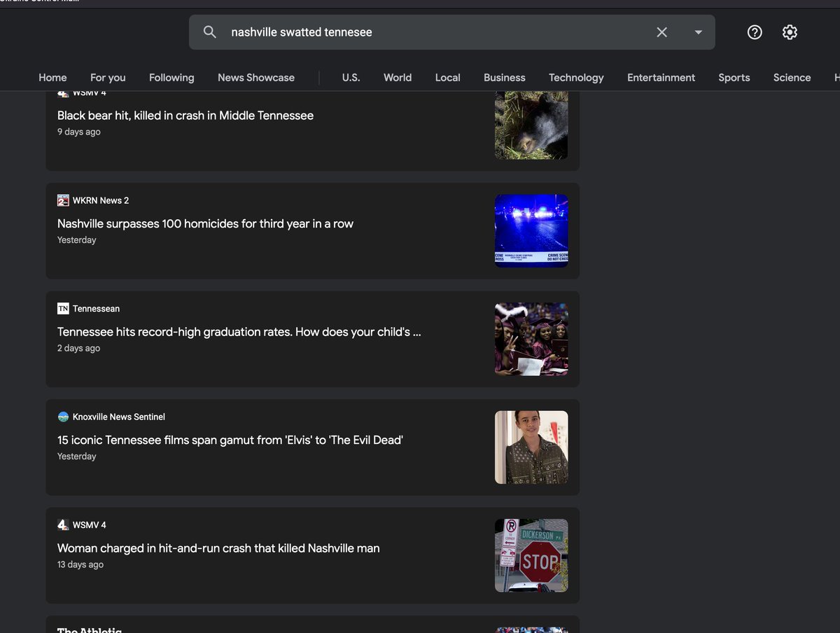Click the stop sign article thumbnail

(531, 555)
